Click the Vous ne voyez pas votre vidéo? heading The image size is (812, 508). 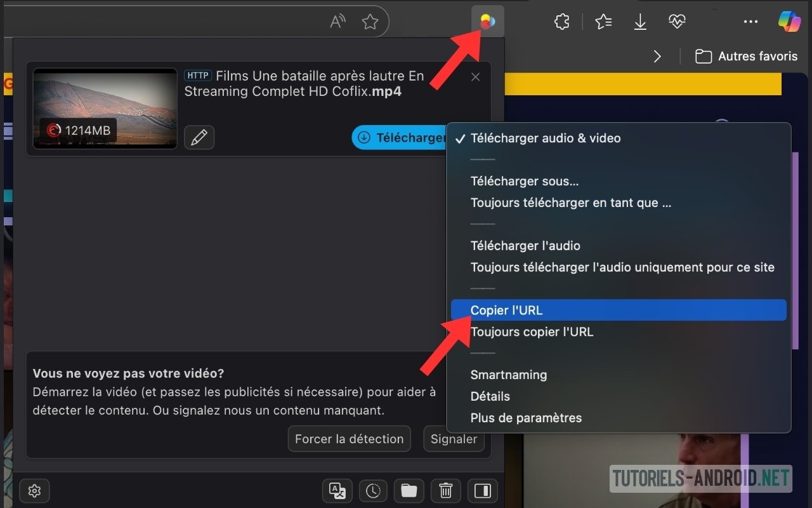(x=128, y=373)
